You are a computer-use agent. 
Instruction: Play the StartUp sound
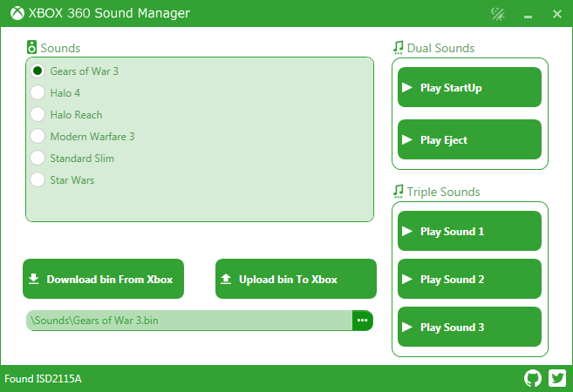coord(469,87)
